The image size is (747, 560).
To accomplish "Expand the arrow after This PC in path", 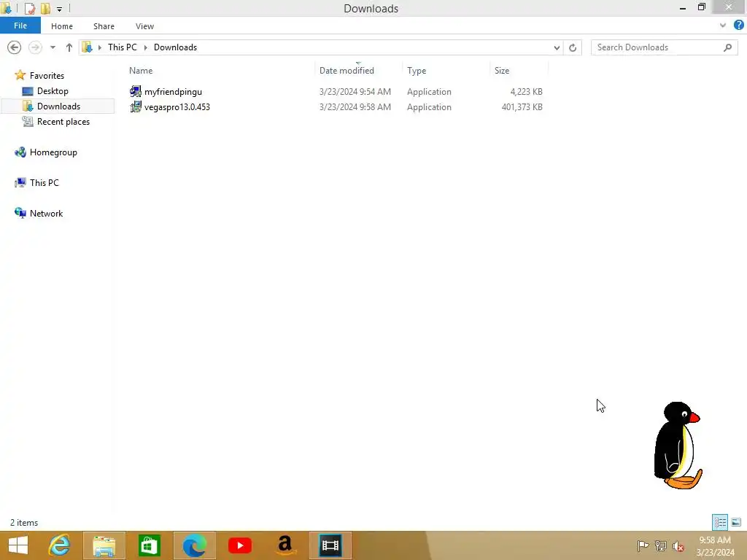I will (146, 47).
